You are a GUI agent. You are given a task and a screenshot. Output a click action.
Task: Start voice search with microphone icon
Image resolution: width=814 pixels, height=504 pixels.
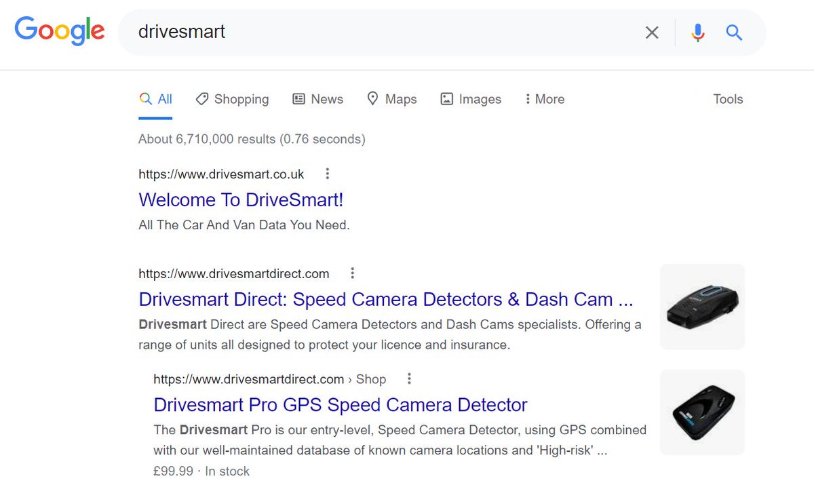point(698,32)
